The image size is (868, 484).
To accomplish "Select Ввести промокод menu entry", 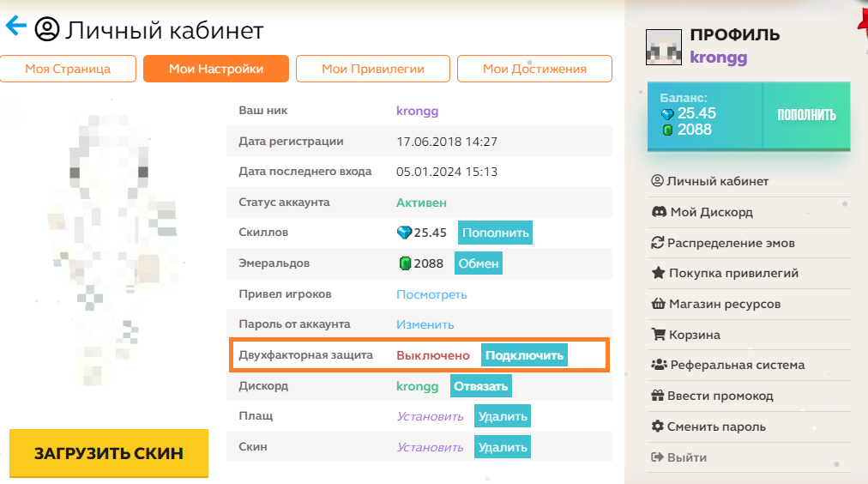I will pyautogui.click(x=720, y=396).
